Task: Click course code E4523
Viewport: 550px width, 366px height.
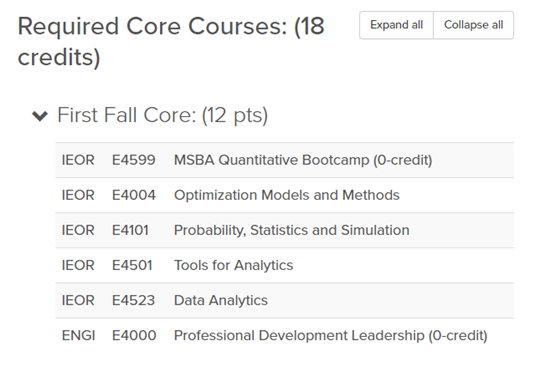Action: point(133,300)
